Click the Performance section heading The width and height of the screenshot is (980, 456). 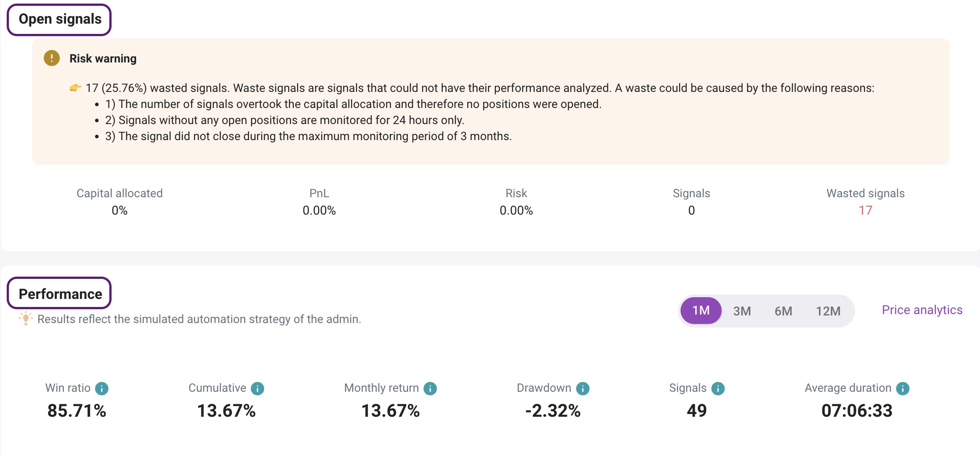point(60,294)
